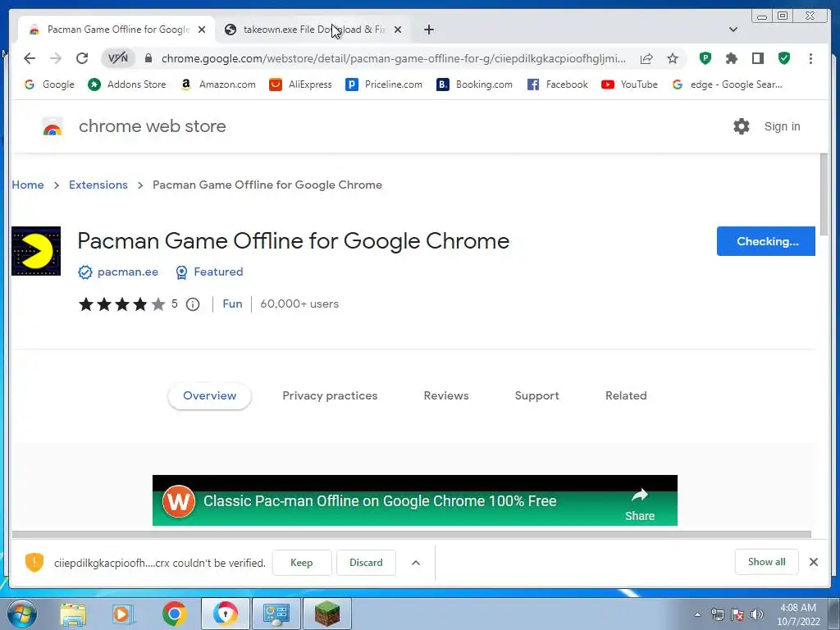Open the green checkmark shield extension
This screenshot has width=840, height=630.
(x=784, y=58)
